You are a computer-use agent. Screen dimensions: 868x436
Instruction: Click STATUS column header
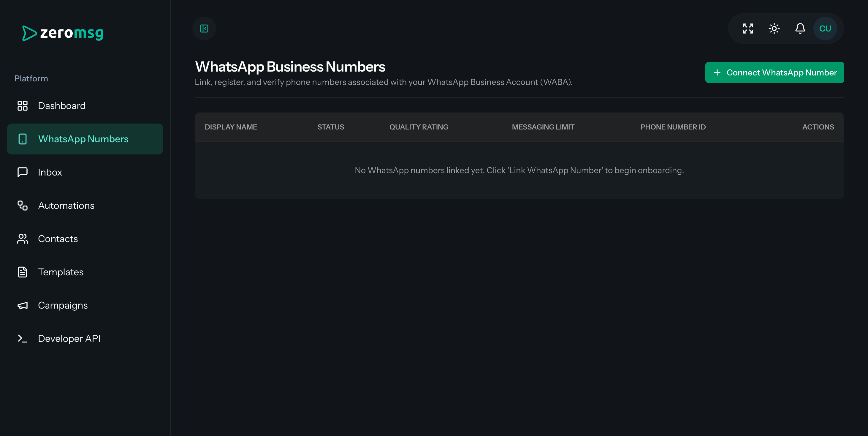[x=331, y=127]
